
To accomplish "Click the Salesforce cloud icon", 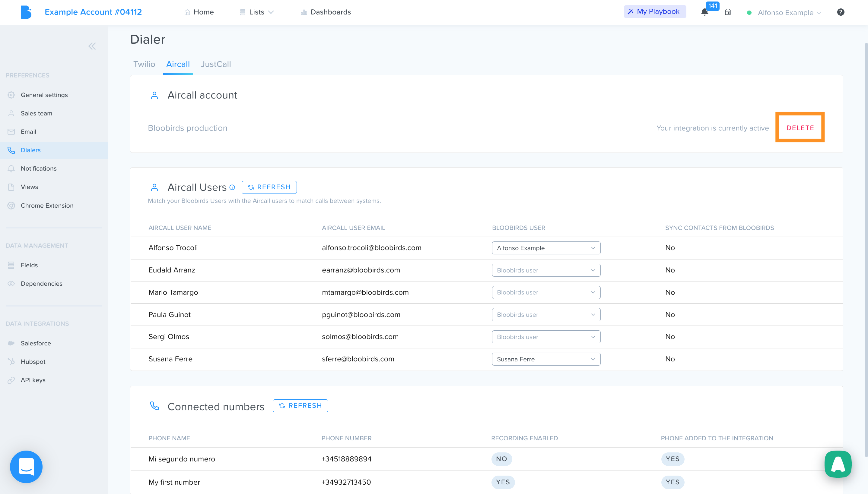I will click(11, 343).
